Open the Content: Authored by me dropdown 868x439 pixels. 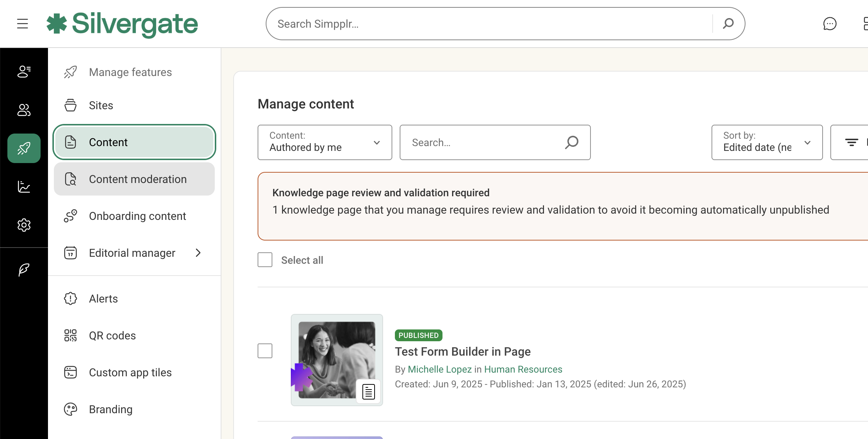[324, 142]
